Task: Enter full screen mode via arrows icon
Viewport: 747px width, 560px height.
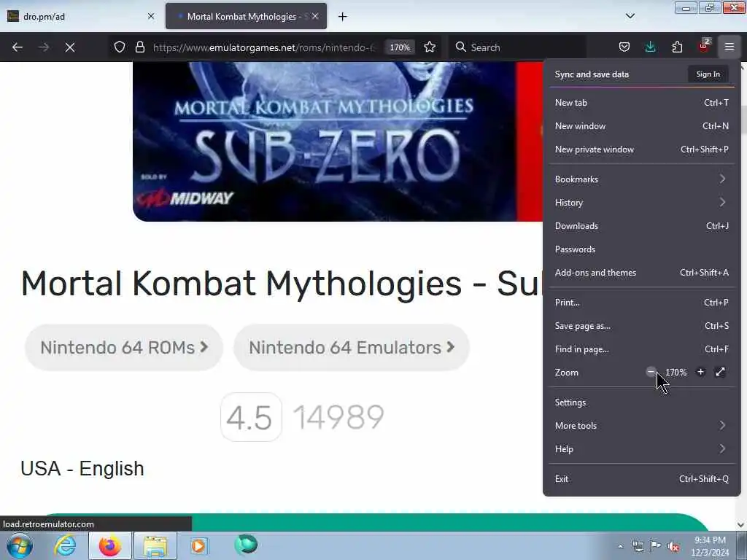Action: coord(720,372)
